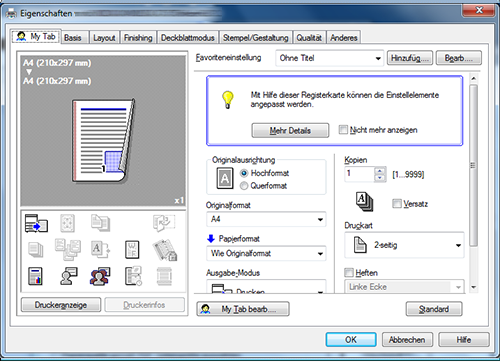This screenshot has width=500, height=362.
Task: Click the Druckeranzeige button
Action: tap(61, 305)
